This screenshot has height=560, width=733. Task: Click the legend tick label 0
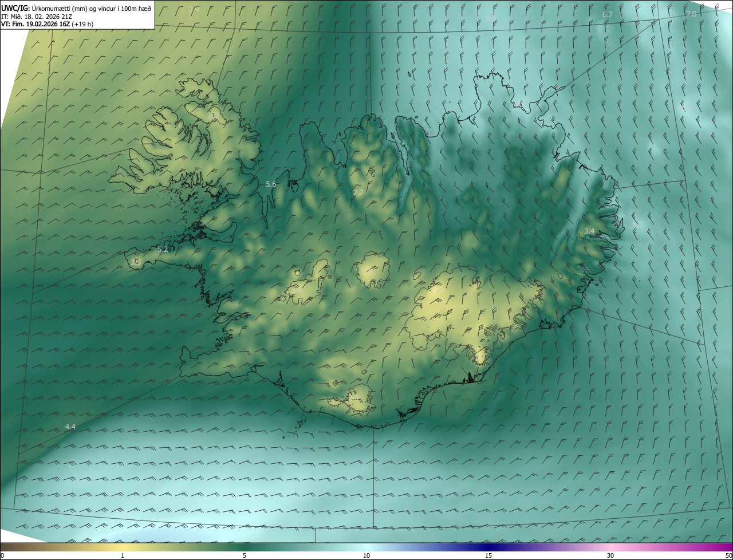[x=2, y=555]
